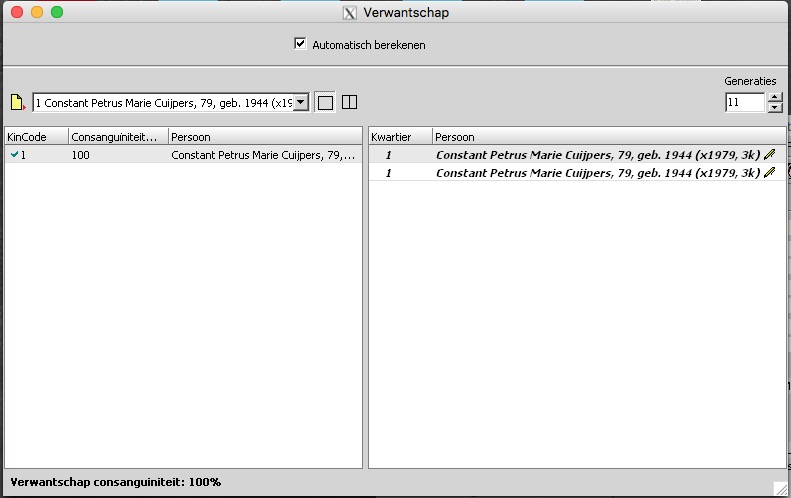Screen dimensions: 791x498
Task: Toggle the Automatisch berekenen checkbox
Action: point(299,44)
